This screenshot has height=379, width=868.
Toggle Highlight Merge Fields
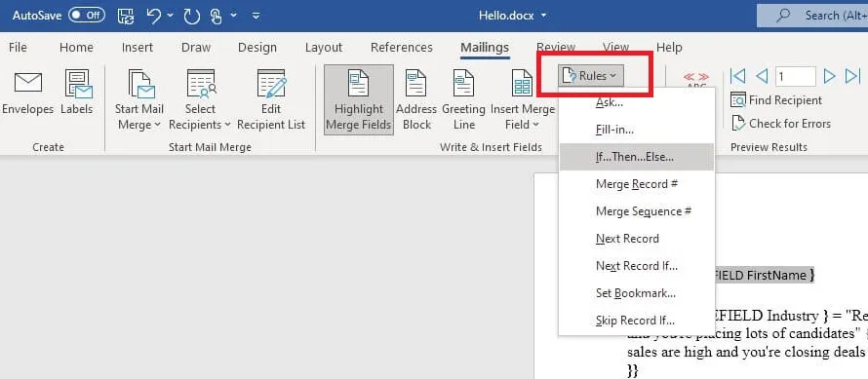(358, 100)
